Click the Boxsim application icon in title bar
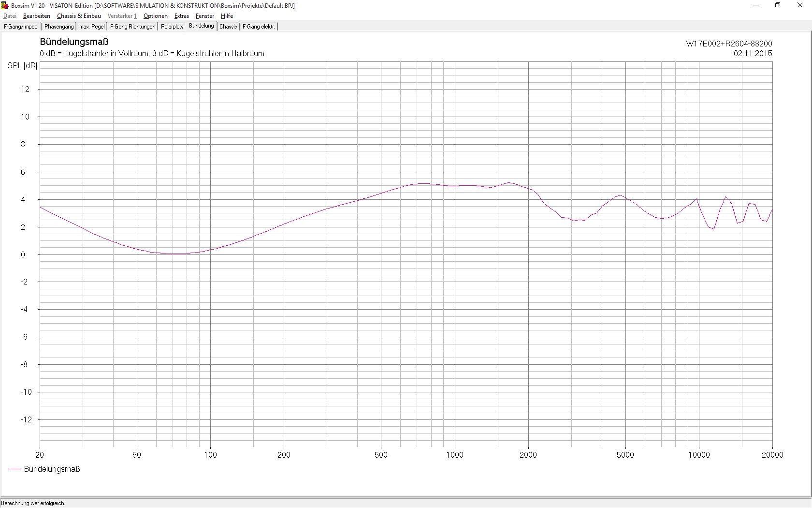This screenshot has width=812, height=508. (5, 5)
